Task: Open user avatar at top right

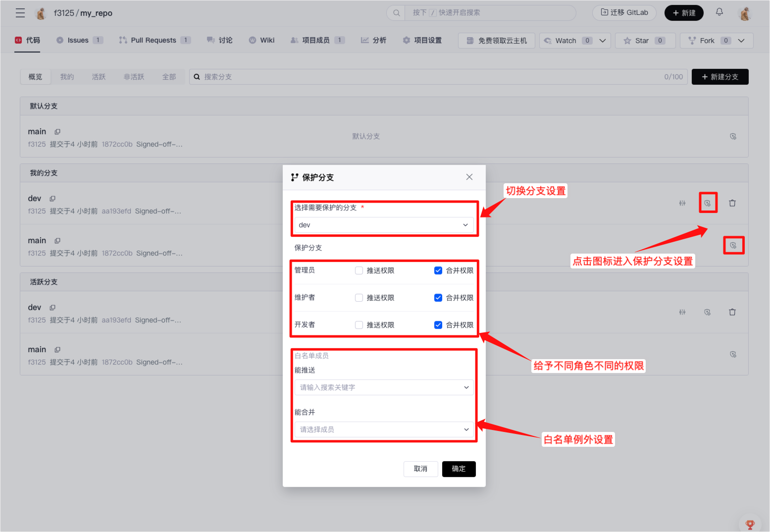Action: [x=745, y=13]
